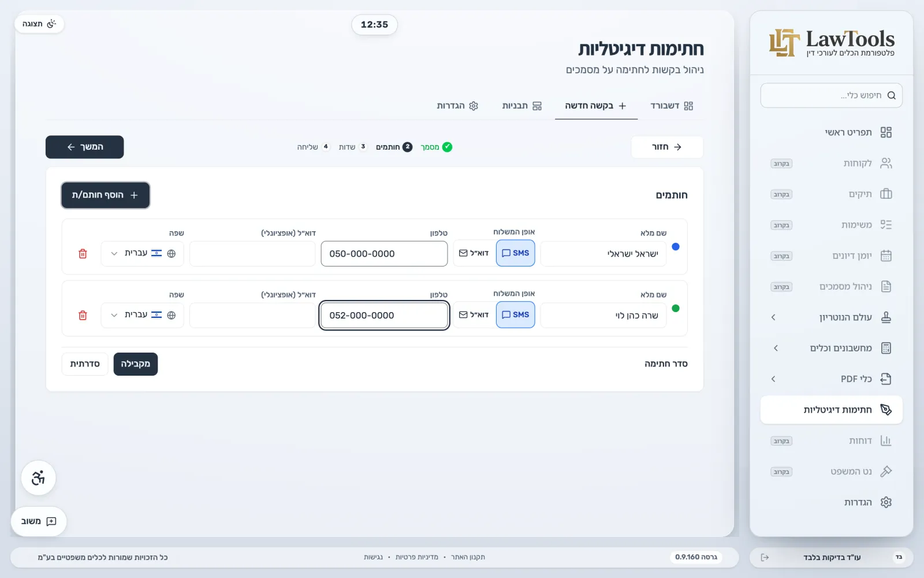Open תפריט ראשי main menu icon
924x578 pixels.
point(886,132)
